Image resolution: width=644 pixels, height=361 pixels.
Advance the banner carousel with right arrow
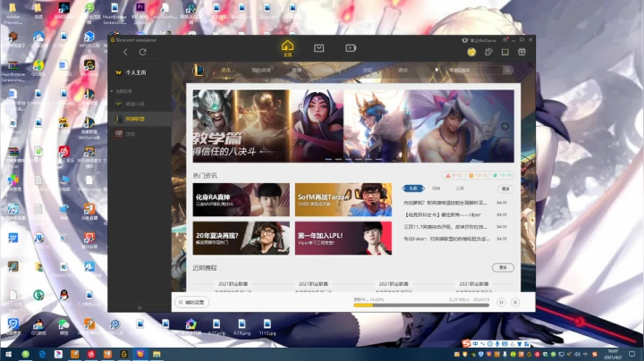tap(505, 126)
